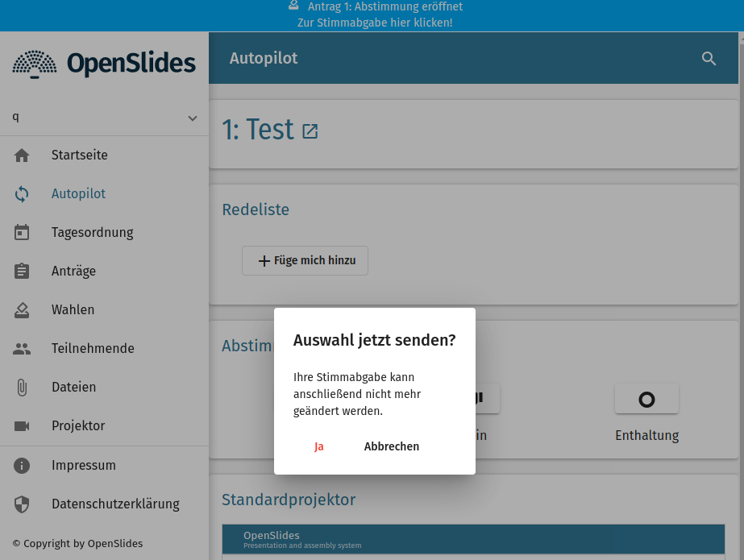Open Wahlen using the ballot icon
Image resolution: width=744 pixels, height=560 pixels.
point(22,309)
